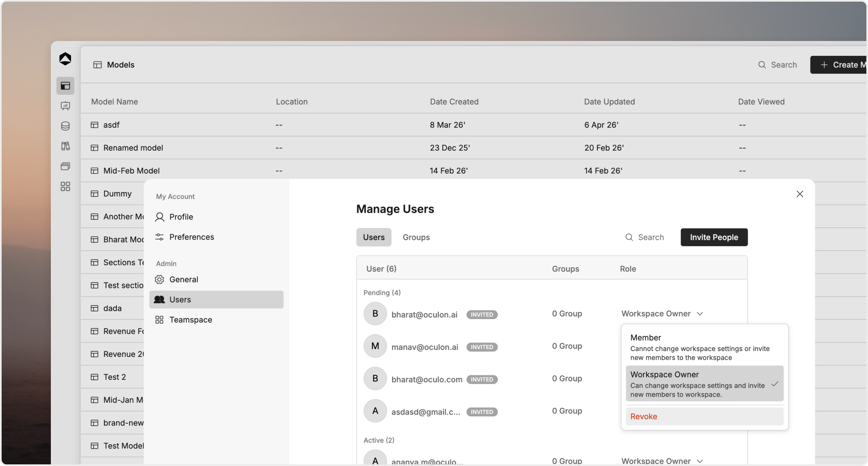Screen dimensions: 868x466
Task: Open General admin settings
Action: (x=216, y=279)
